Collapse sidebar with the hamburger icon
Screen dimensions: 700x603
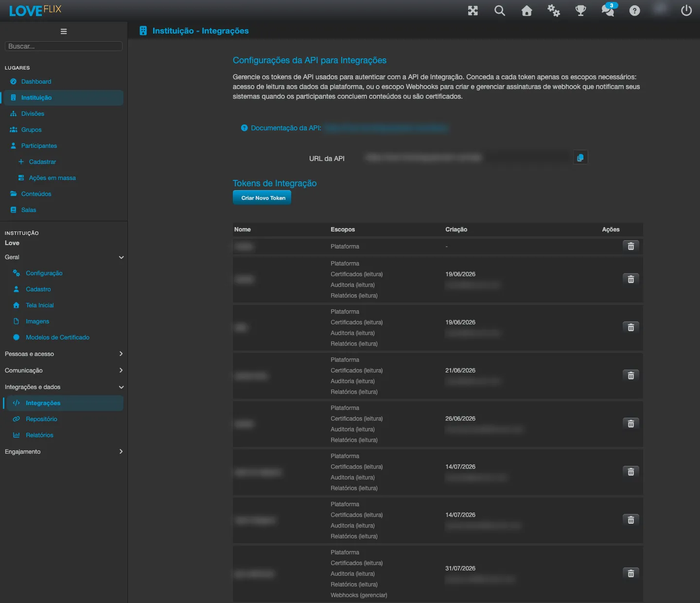pos(64,32)
